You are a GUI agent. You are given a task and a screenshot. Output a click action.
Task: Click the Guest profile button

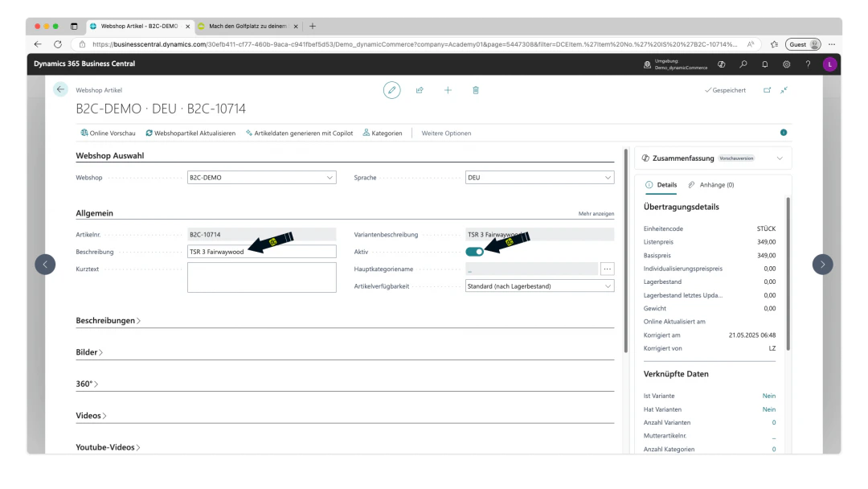(805, 44)
